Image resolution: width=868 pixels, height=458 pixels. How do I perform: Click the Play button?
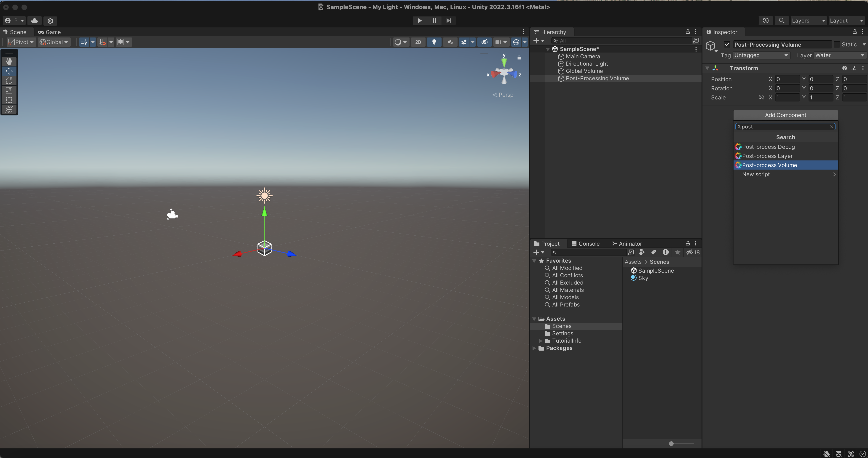pos(419,21)
